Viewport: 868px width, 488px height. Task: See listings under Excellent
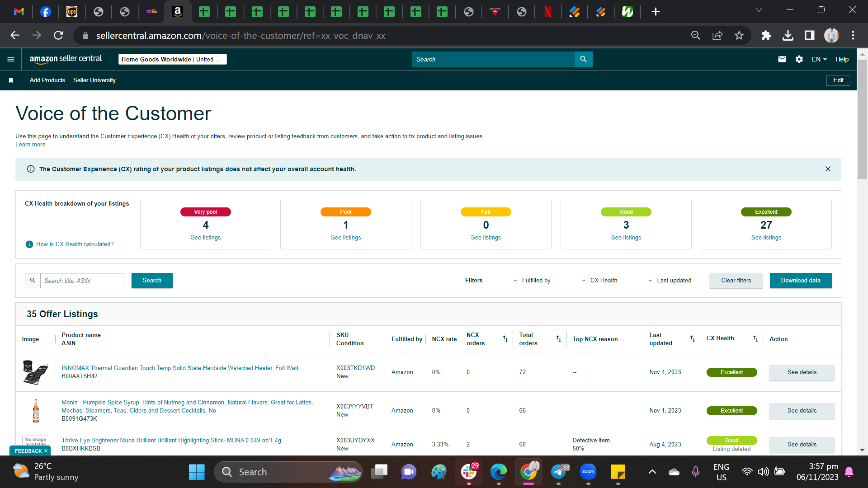[766, 238]
